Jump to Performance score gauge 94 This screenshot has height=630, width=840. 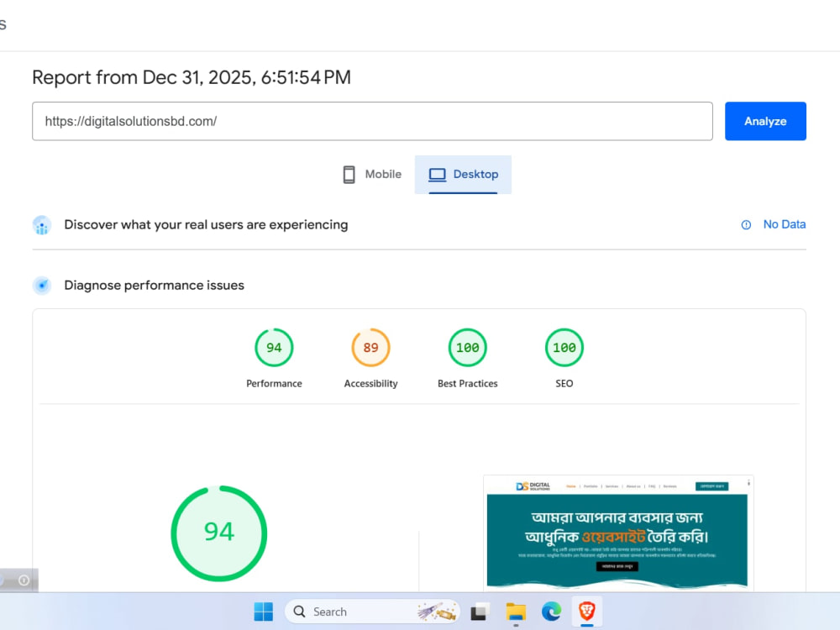click(x=274, y=347)
